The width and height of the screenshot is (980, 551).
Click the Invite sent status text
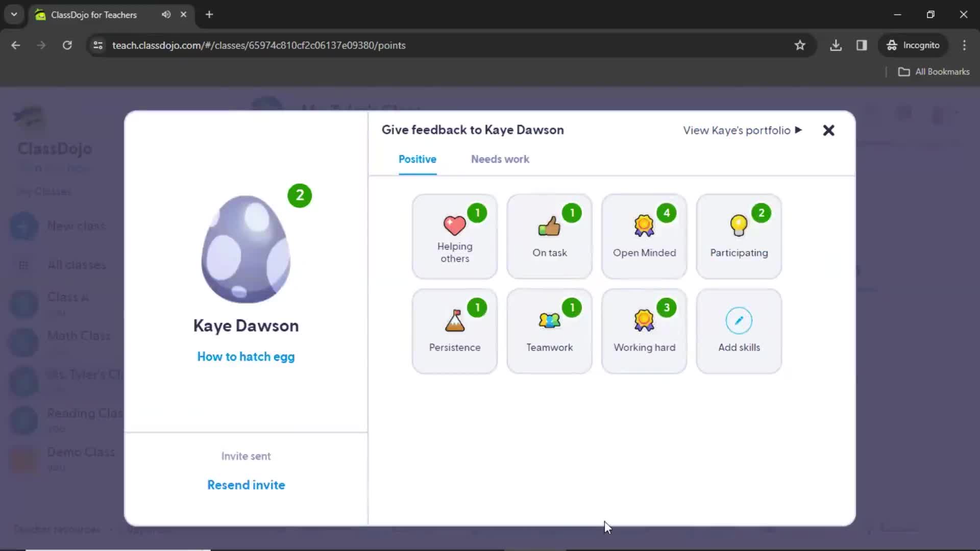coord(246,456)
